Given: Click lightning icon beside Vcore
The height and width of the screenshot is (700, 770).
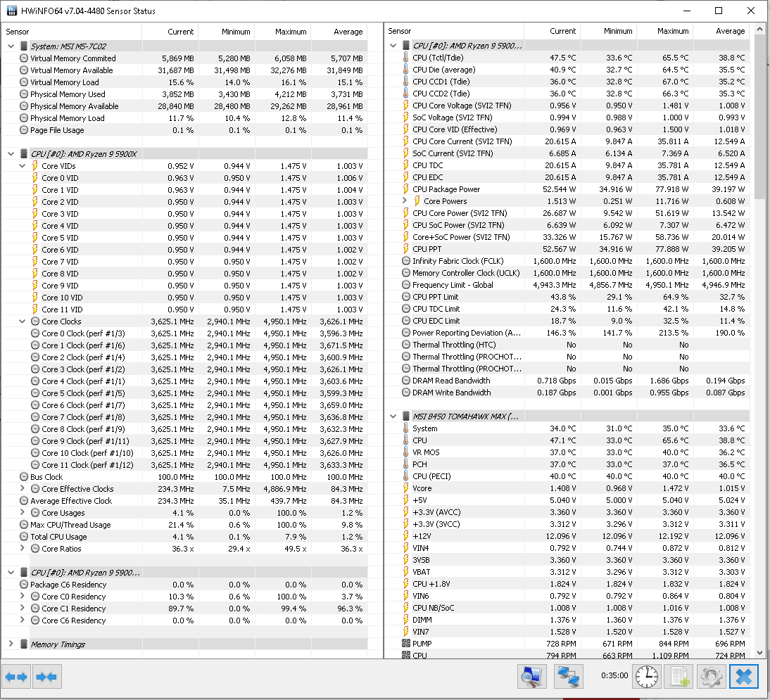Looking at the screenshot, I should [405, 488].
